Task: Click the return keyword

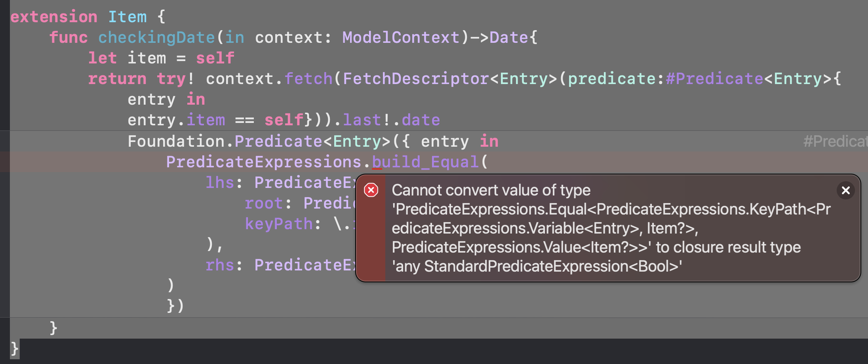Action: coord(117,79)
